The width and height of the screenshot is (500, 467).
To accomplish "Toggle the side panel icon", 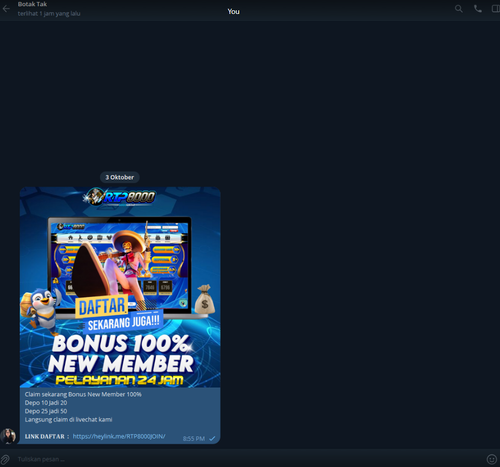I will pyautogui.click(x=496, y=9).
